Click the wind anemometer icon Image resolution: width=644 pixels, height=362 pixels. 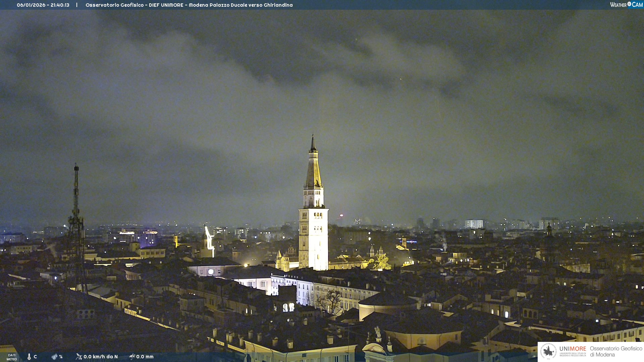point(79,357)
